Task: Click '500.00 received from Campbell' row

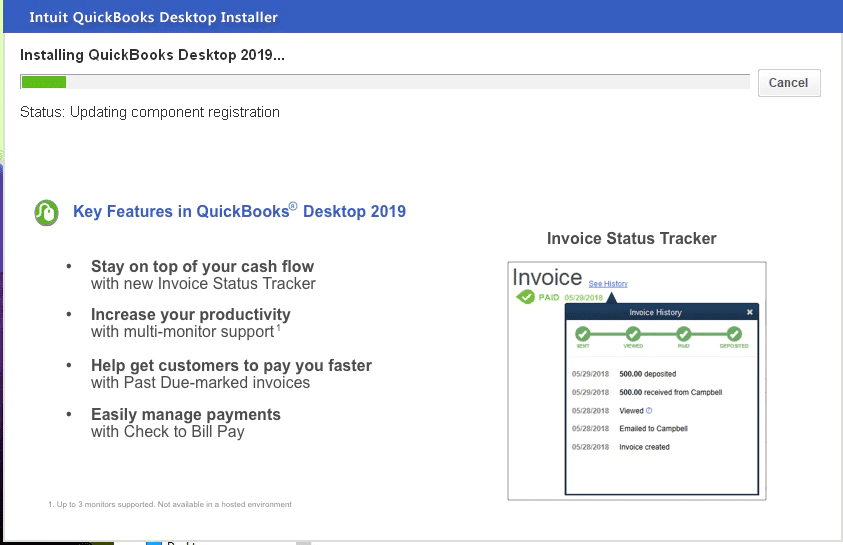Action: coord(647,392)
